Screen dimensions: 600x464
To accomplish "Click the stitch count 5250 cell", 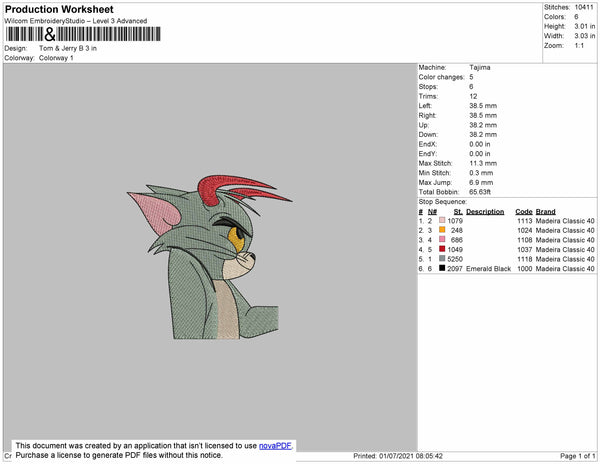I will click(455, 259).
